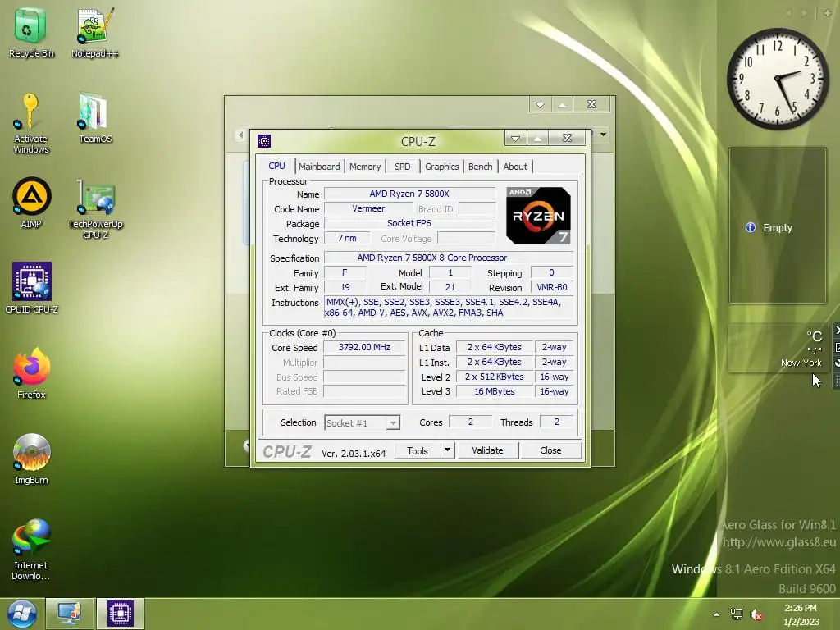Viewport: 840px width, 630px height.
Task: Switch to the CPU tab
Action: point(277,166)
